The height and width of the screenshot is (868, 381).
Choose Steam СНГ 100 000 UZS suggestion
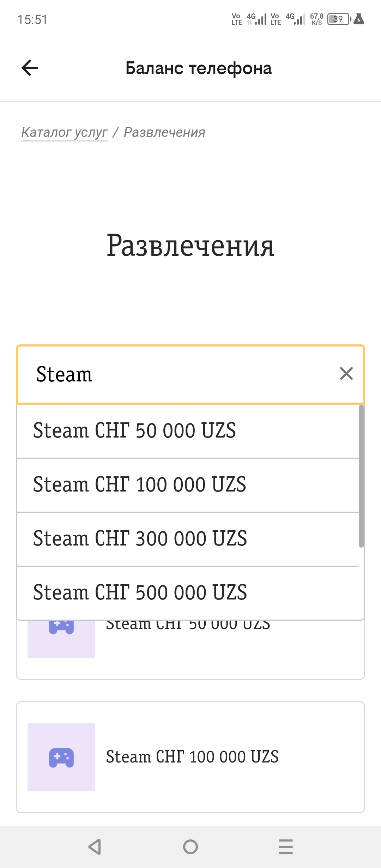188,485
